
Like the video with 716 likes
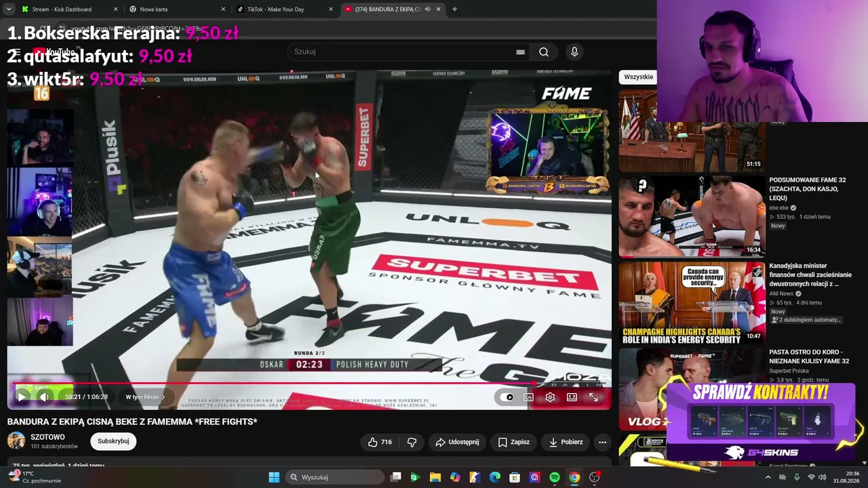coord(380,442)
